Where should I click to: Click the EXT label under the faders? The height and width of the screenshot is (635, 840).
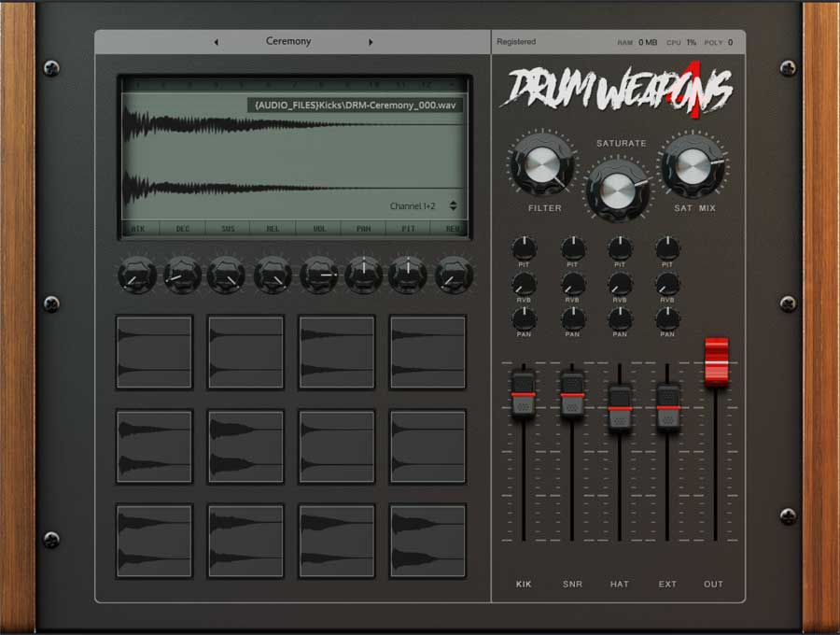tap(667, 584)
